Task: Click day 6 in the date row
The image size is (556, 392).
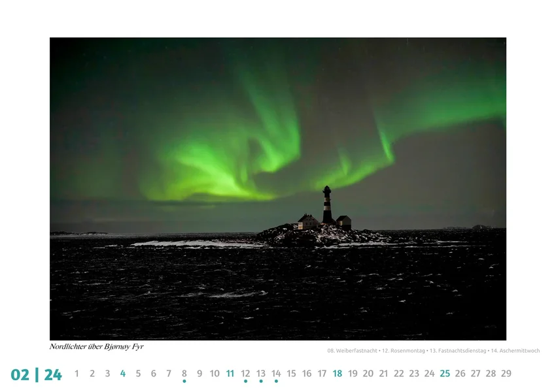Action: tap(154, 374)
